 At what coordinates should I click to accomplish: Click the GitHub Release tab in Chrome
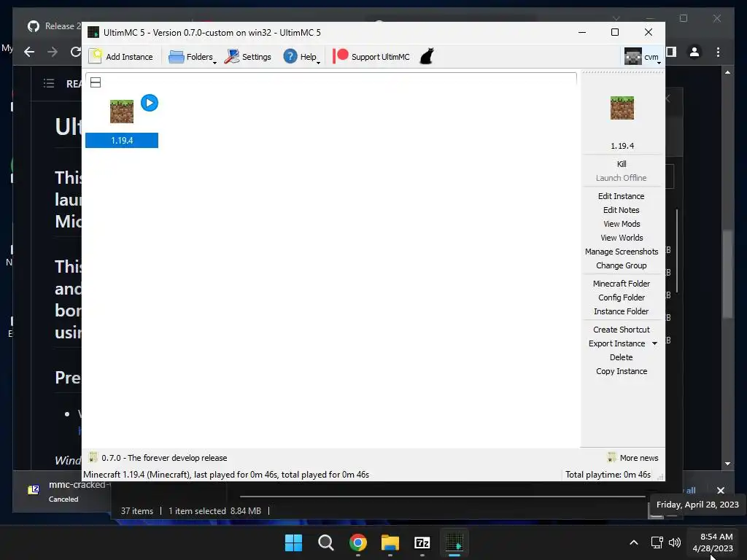(53, 26)
